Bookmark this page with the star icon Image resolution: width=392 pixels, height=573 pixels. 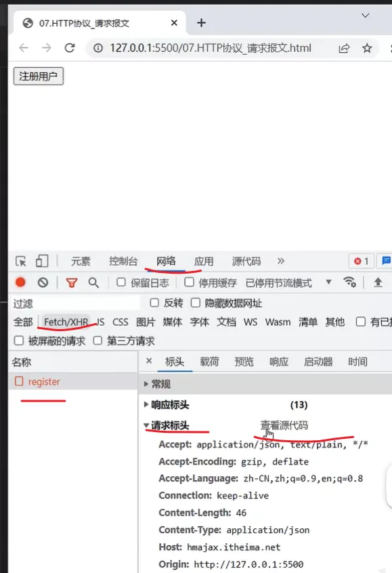click(367, 48)
